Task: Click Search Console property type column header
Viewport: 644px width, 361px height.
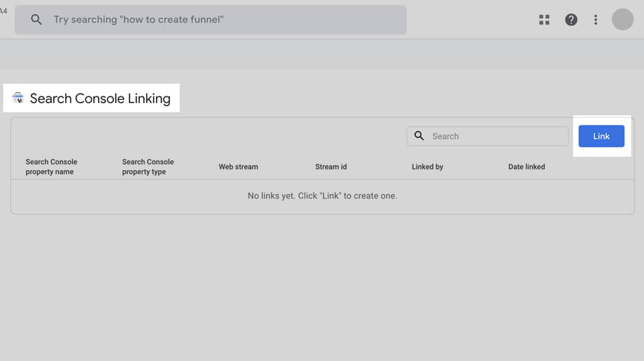Action: point(148,167)
